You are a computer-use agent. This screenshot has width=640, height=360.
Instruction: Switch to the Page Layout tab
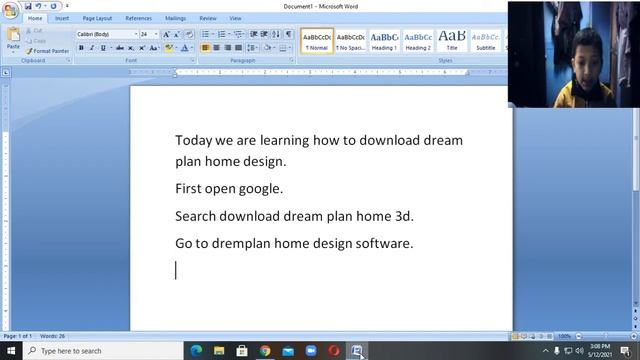pos(97,18)
